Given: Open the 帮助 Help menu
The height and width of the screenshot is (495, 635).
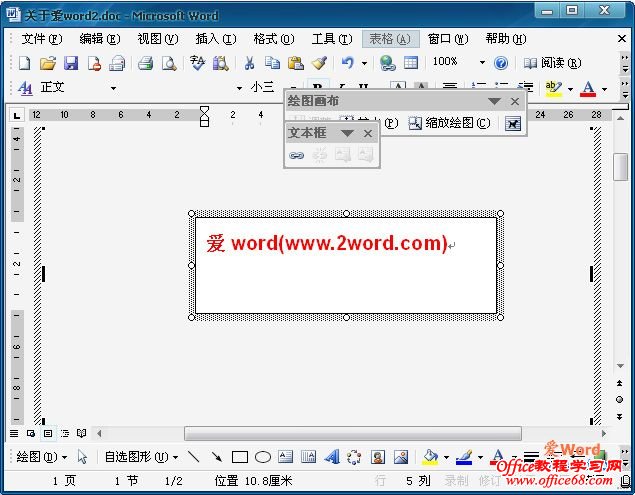Looking at the screenshot, I should click(506, 39).
